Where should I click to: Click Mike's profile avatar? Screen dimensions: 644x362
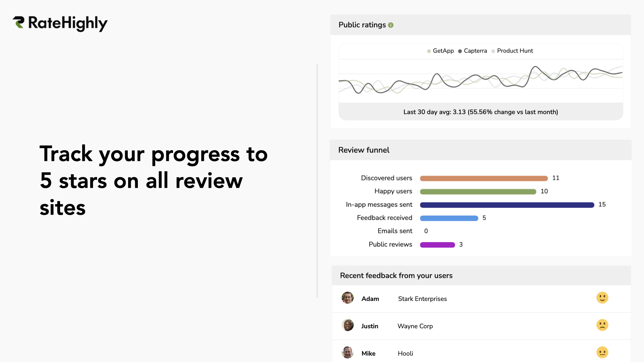(347, 352)
